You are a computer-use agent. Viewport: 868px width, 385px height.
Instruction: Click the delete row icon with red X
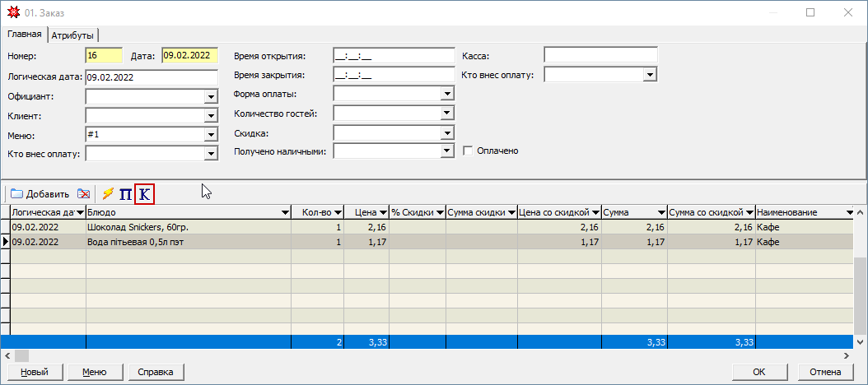pos(84,194)
